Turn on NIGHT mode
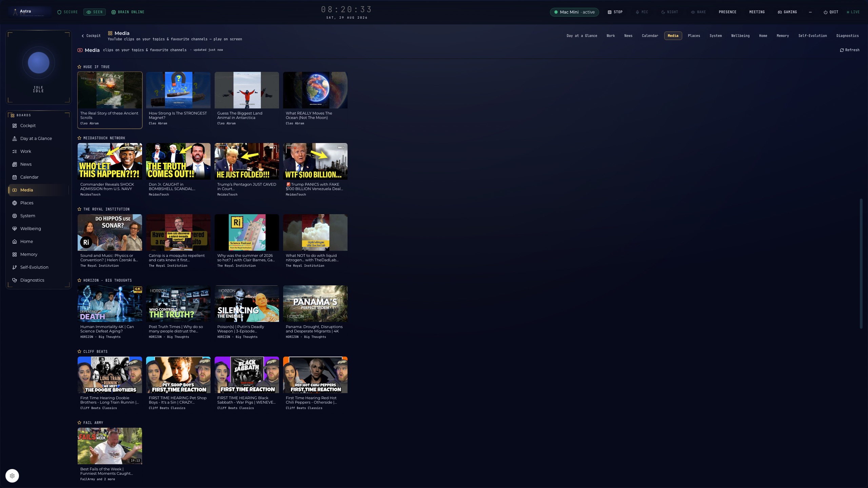 [670, 12]
